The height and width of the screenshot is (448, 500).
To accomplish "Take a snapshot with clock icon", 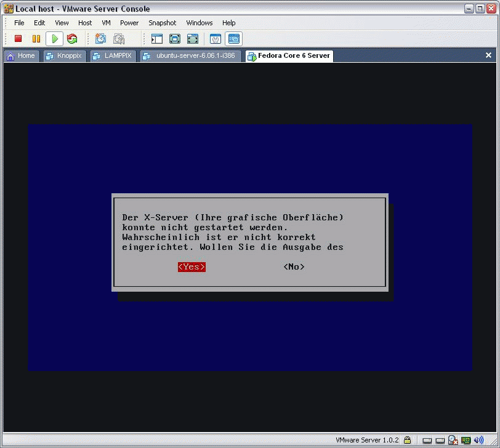I will (x=101, y=39).
